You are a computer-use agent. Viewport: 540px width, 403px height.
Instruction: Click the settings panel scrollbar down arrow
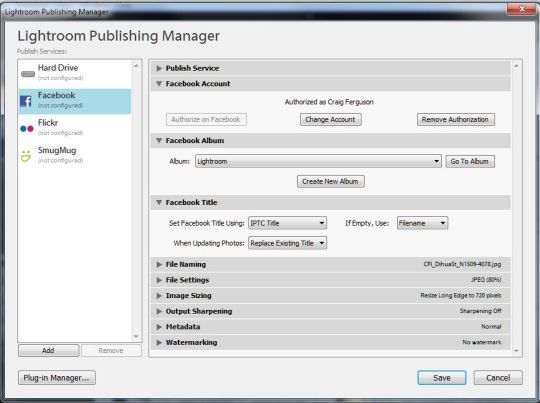tap(516, 351)
